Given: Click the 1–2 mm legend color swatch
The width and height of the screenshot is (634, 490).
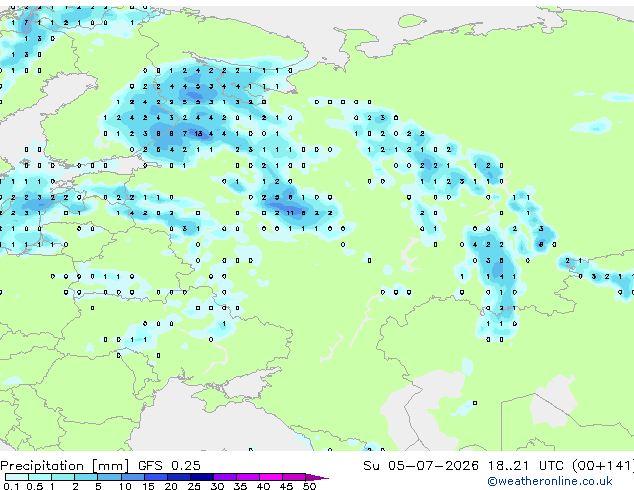Looking at the screenshot, I should (63, 477).
